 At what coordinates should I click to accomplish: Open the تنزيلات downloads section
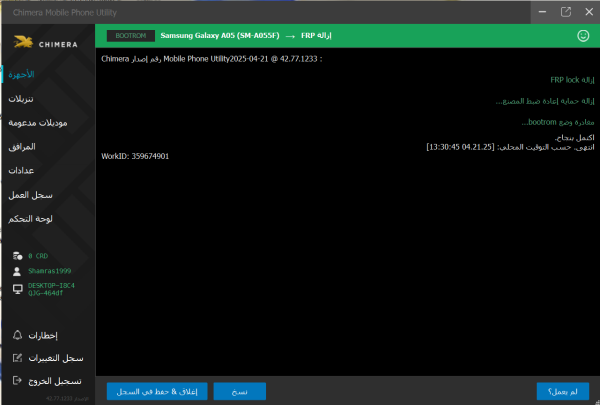21,99
